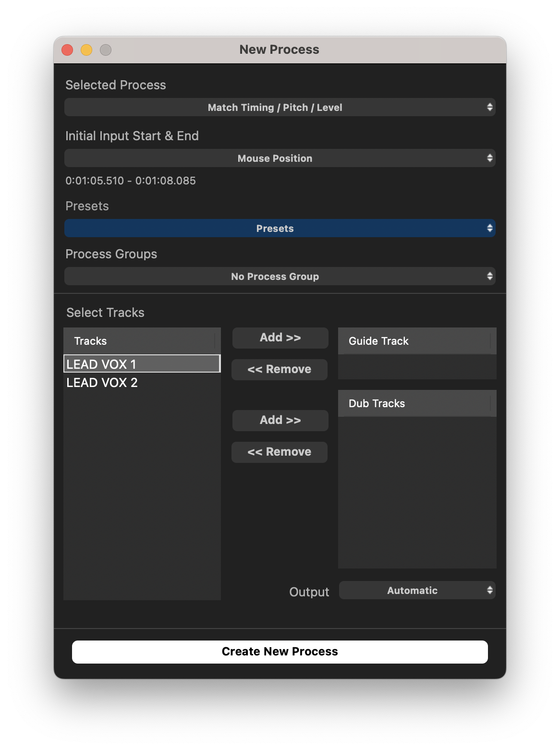Open the Selected Process dropdown
The width and height of the screenshot is (560, 750).
280,107
